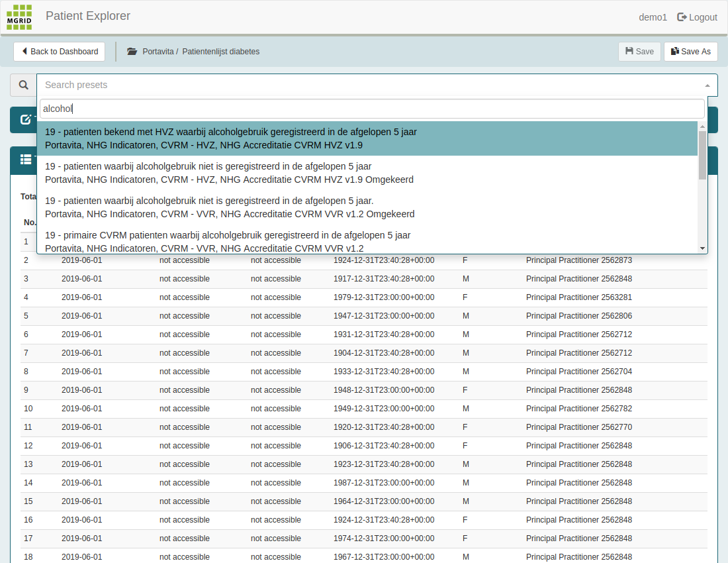Click the demo1 username
The width and height of the screenshot is (728, 563).
pyautogui.click(x=653, y=17)
